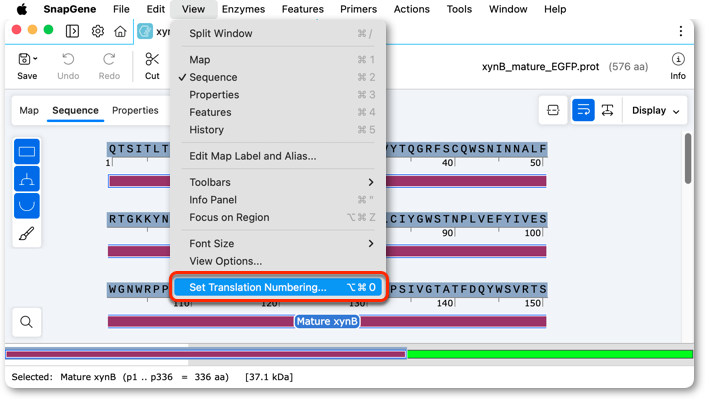Open the magnifier search icon
The image size is (705, 399).
pyautogui.click(x=27, y=322)
